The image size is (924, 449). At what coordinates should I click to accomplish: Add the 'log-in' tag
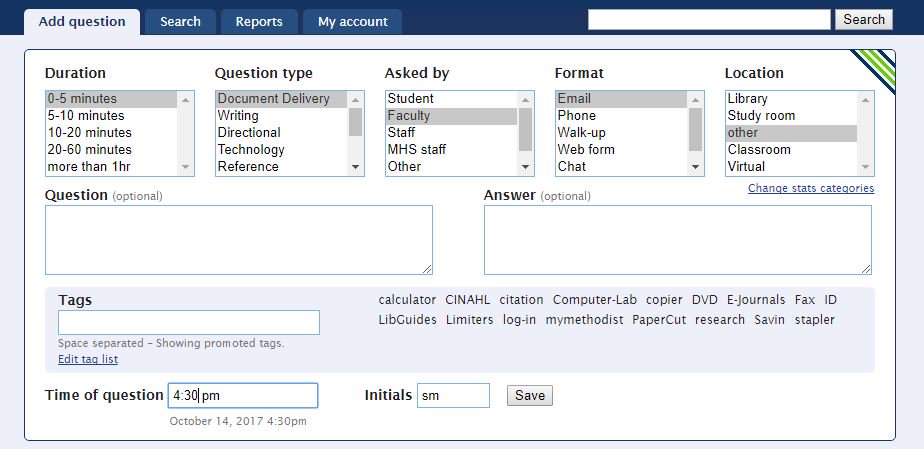pos(519,320)
